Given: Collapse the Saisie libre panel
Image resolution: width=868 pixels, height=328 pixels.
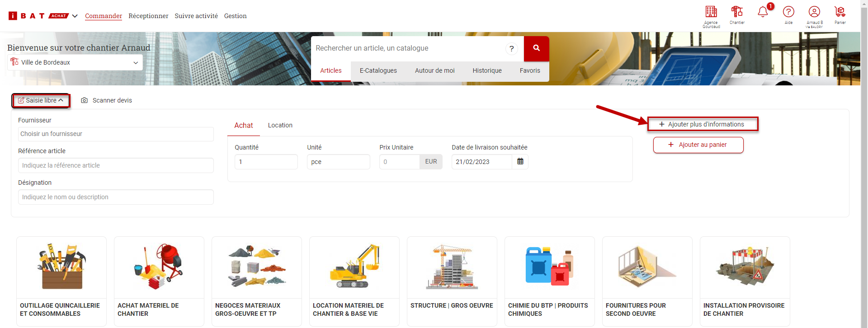Looking at the screenshot, I should (x=41, y=100).
